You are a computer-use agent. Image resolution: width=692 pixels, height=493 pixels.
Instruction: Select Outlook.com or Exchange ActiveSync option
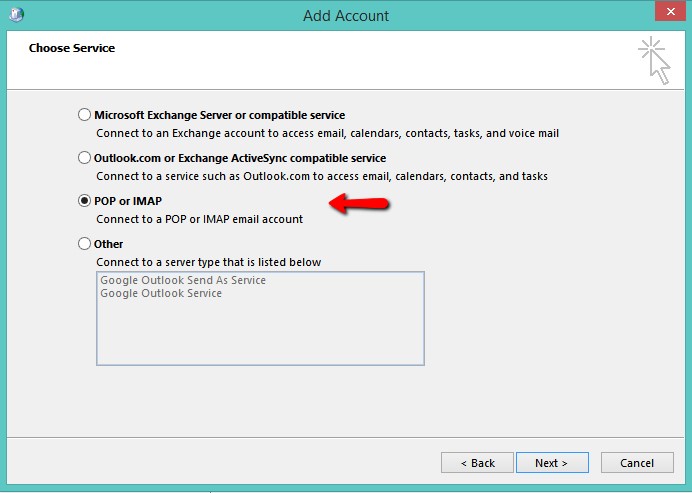[x=84, y=158]
